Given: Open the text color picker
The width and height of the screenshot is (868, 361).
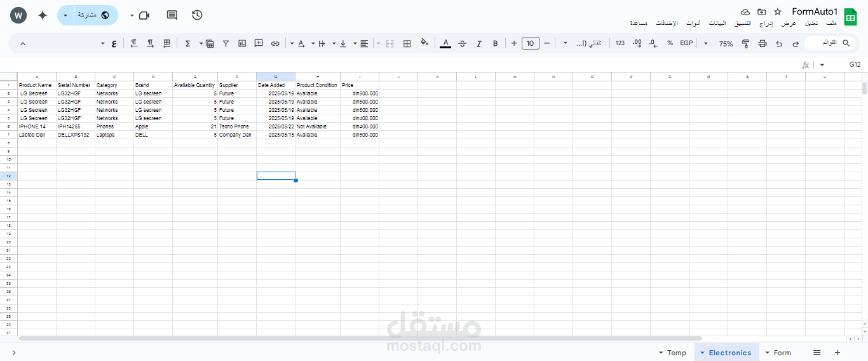Looking at the screenshot, I should [445, 43].
